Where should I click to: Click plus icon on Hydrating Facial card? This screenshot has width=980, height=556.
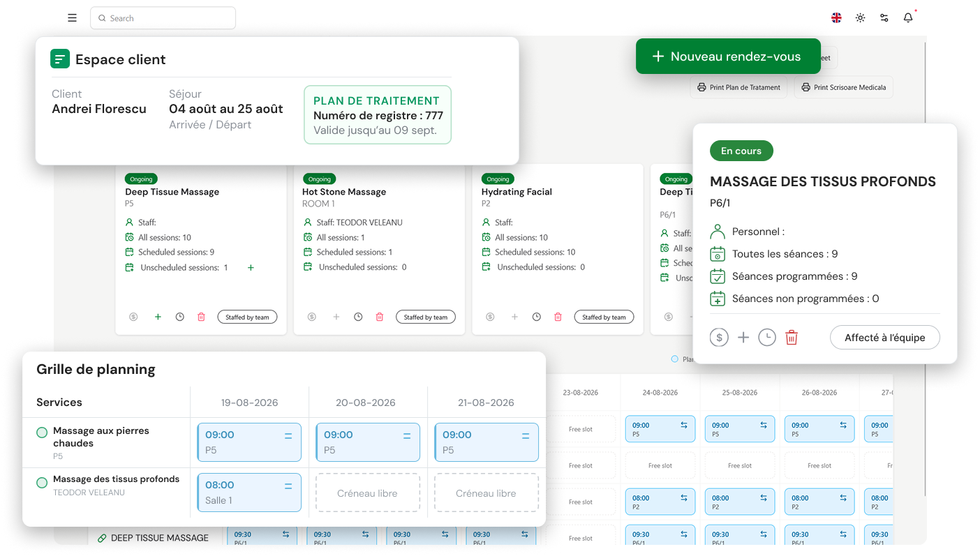pos(514,317)
